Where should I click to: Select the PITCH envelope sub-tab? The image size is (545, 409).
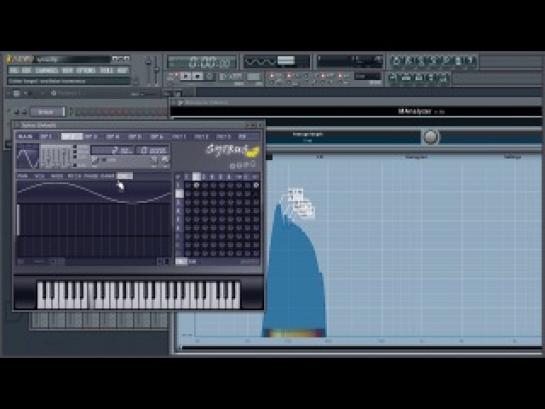click(74, 176)
